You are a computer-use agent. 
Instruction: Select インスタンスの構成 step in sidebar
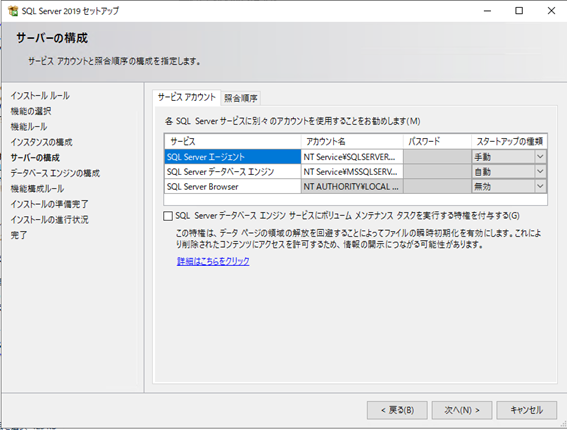point(41,142)
